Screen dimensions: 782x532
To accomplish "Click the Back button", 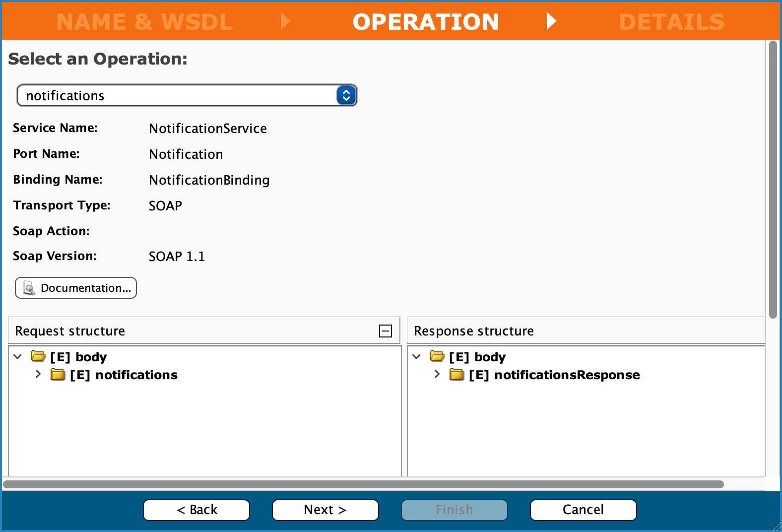I will [196, 510].
